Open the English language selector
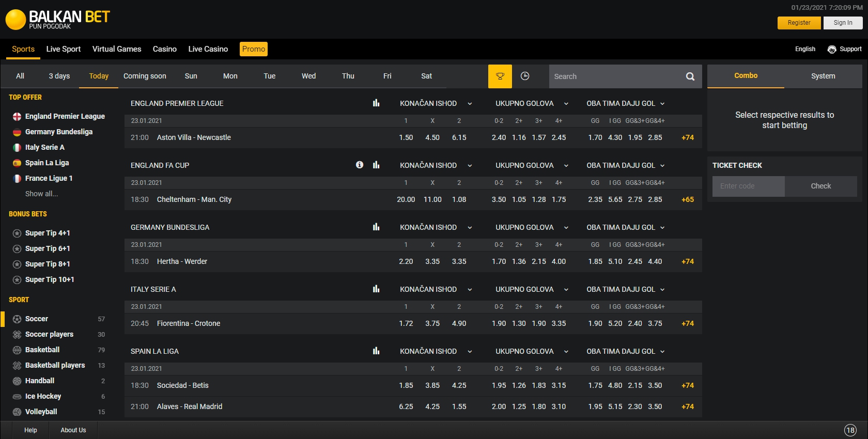The image size is (868, 439). (805, 49)
